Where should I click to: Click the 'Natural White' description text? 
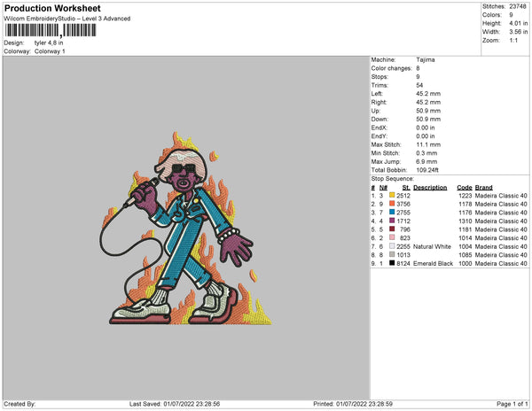coord(432,246)
